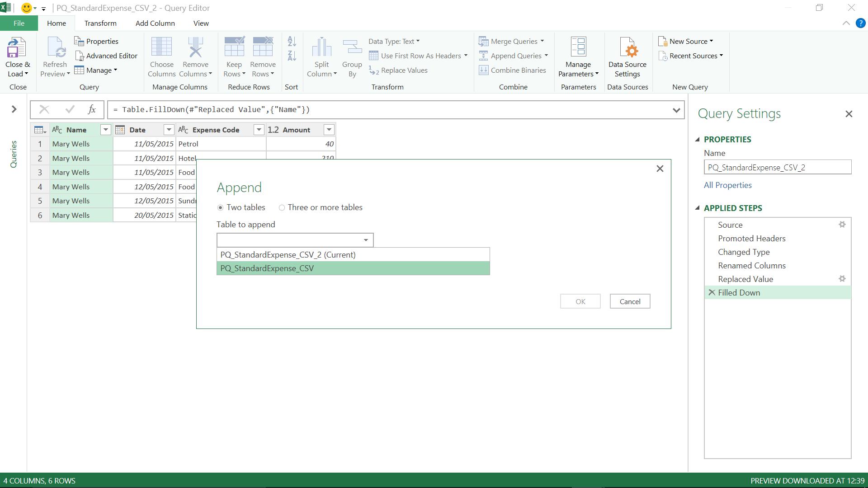Select Three or more tables option
868x488 pixels.
tap(282, 208)
